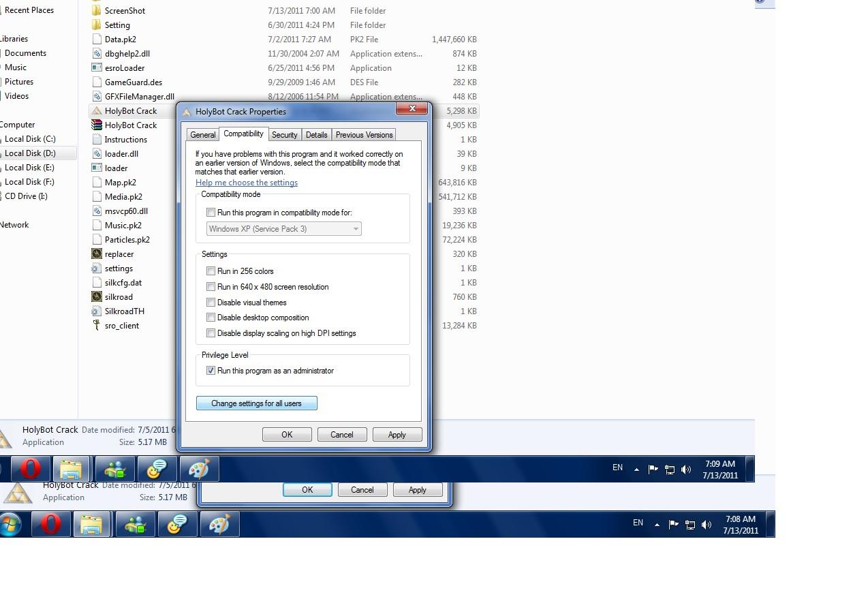
Task: Open Local Disk (F:) in the navigation pane
Action: click(29, 182)
